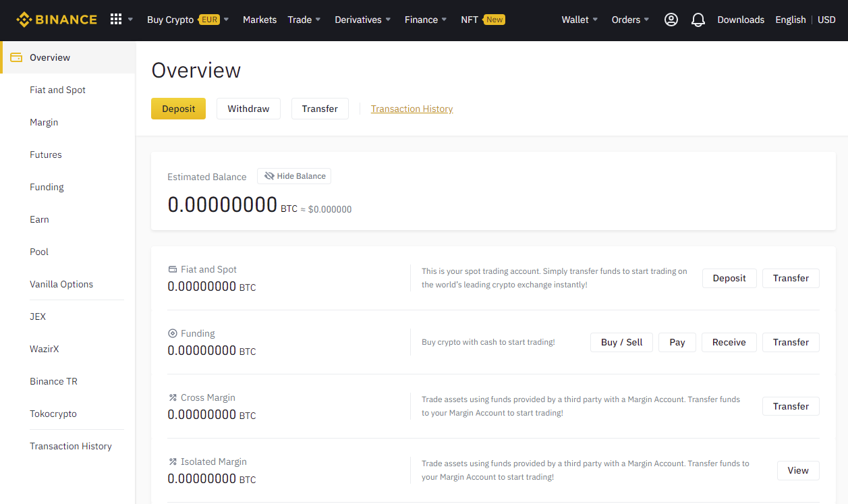Click the Binance logo
Image resolution: width=848 pixels, height=504 pixels.
[57, 20]
